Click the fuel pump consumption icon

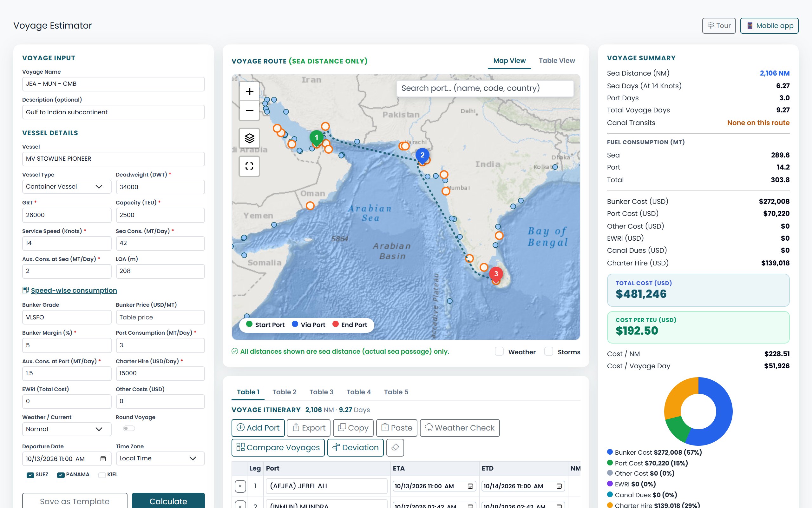[x=25, y=290]
